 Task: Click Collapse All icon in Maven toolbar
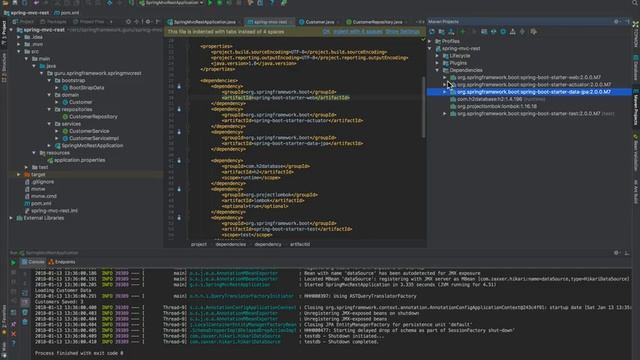522,31
